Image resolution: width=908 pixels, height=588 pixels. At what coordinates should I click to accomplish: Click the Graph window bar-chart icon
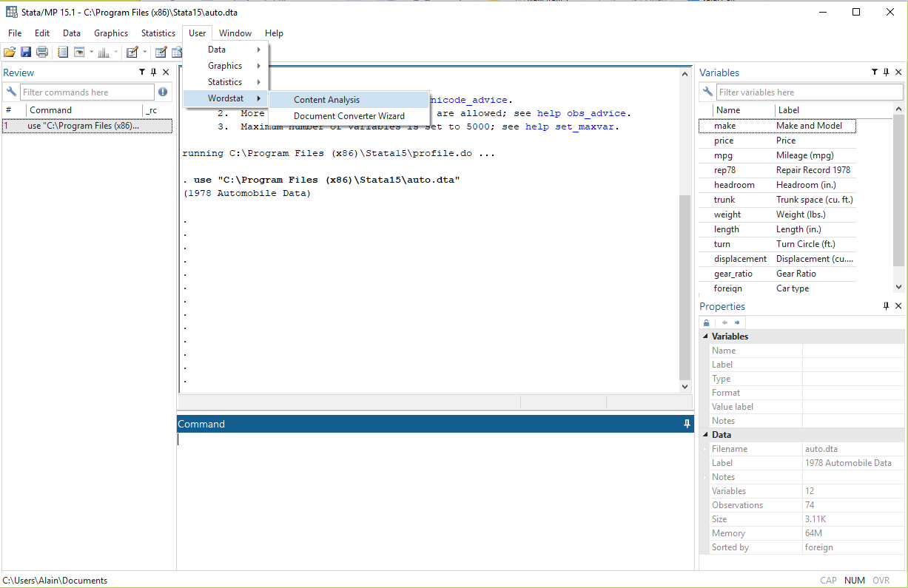point(104,52)
